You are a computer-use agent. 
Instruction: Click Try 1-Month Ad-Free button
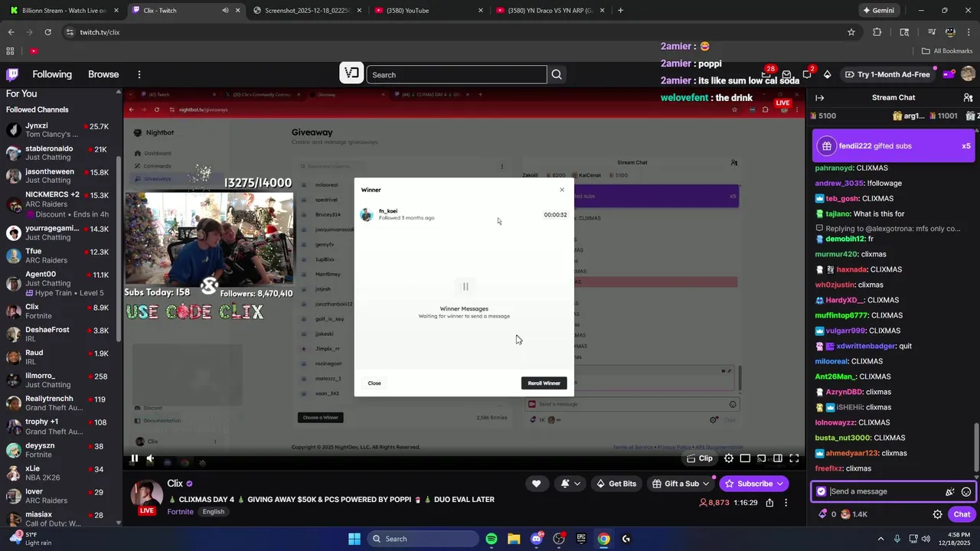click(x=887, y=74)
